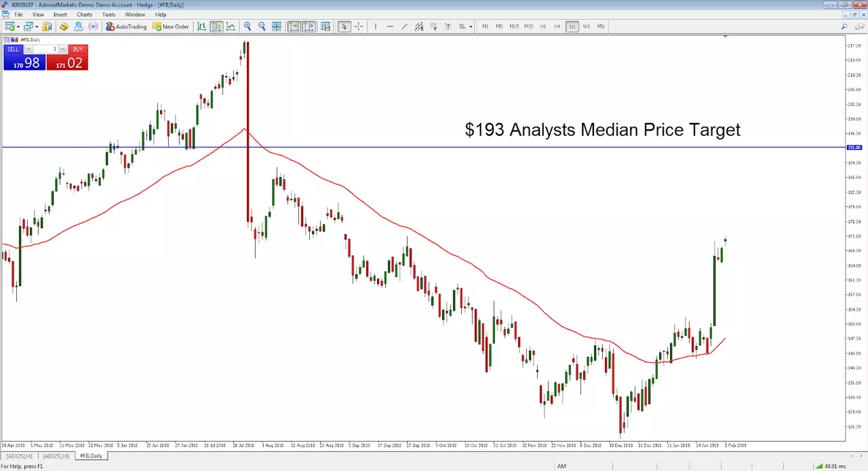This screenshot has height=471, width=868.
Task: Toggle the AutoTrading button
Action: (x=126, y=26)
